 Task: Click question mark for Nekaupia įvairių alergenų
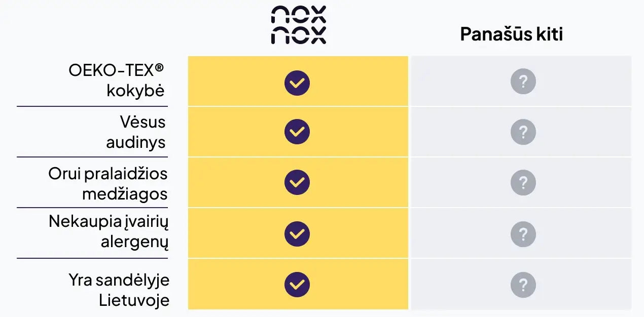[523, 234]
